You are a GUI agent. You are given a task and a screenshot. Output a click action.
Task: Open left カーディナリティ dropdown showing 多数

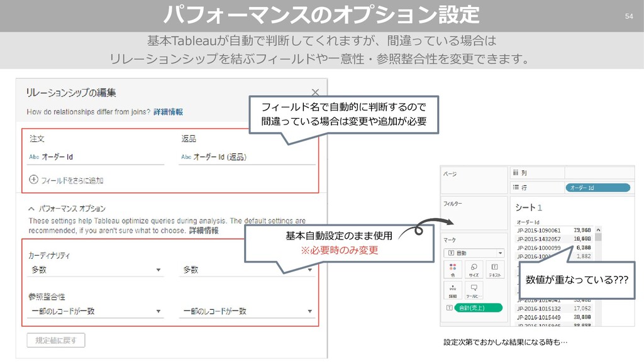(x=96, y=270)
